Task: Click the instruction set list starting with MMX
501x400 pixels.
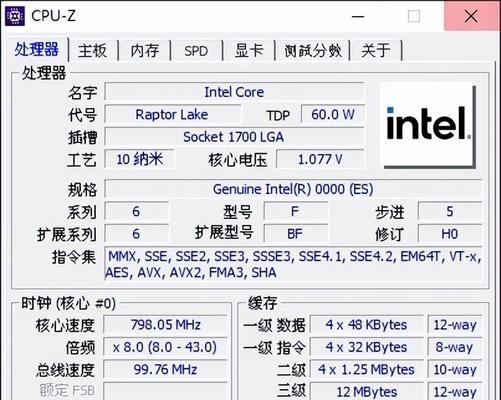Action: tap(293, 264)
